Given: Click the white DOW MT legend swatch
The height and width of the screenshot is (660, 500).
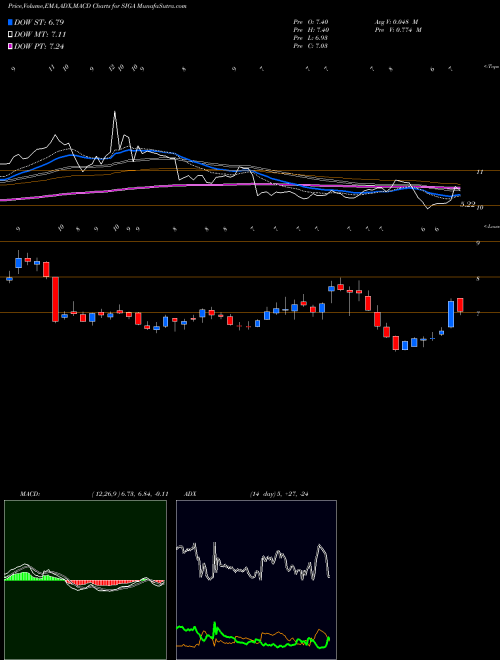Looking at the screenshot, I should pyautogui.click(x=10, y=35).
